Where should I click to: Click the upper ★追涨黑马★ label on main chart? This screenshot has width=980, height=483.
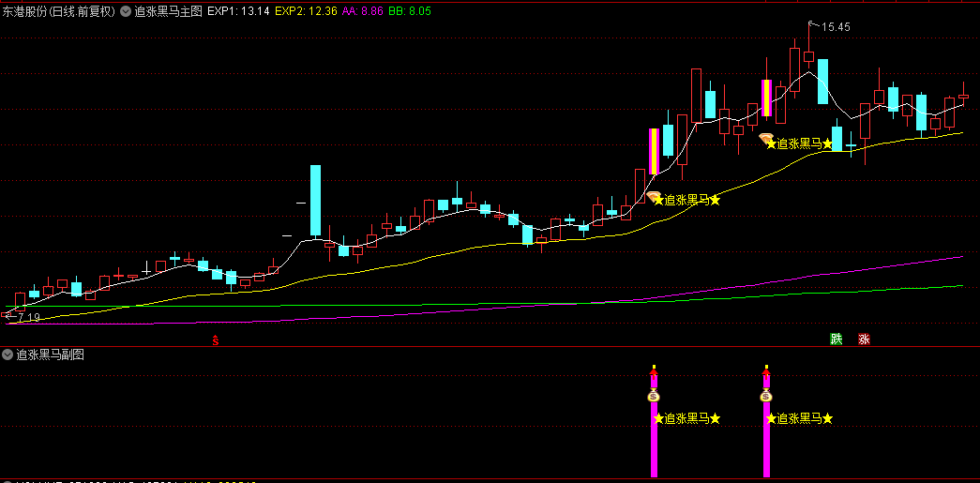[799, 144]
